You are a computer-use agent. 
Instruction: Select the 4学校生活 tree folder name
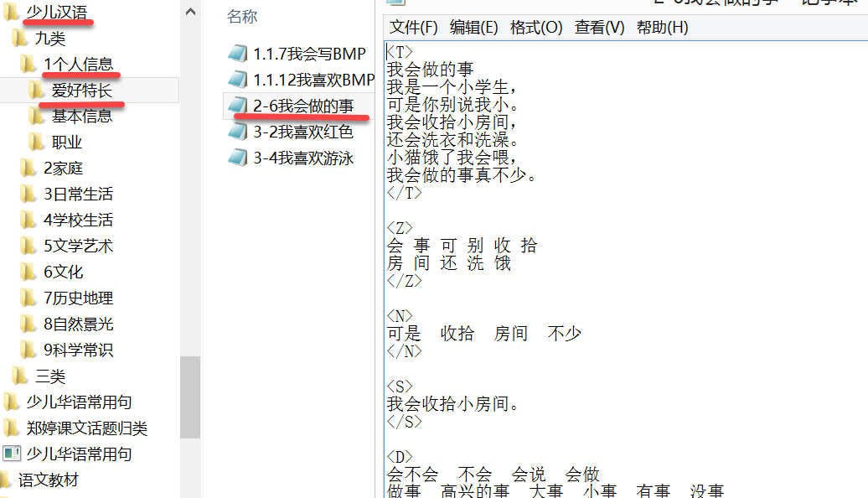point(78,220)
